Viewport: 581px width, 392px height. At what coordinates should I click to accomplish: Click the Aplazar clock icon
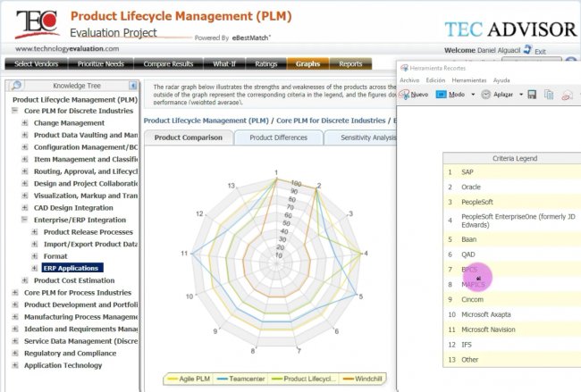coord(485,95)
